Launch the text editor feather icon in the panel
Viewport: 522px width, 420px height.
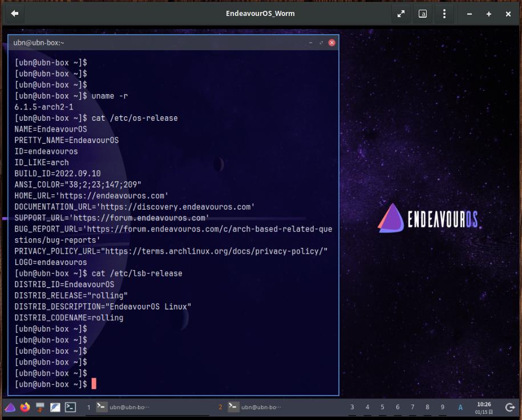tap(55, 407)
